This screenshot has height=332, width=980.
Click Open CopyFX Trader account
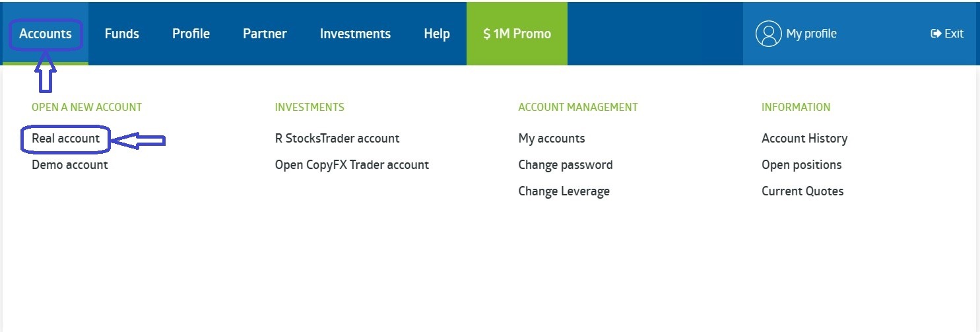352,165
